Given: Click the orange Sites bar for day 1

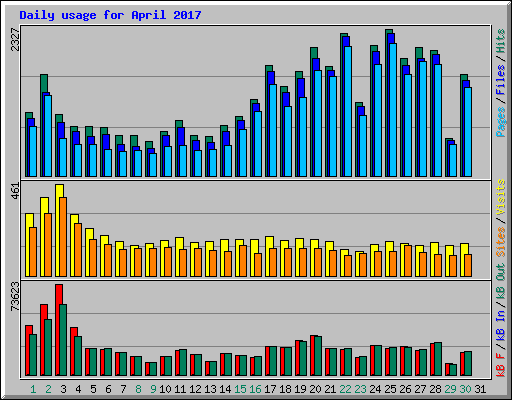Looking at the screenshot, I should coord(33,252).
